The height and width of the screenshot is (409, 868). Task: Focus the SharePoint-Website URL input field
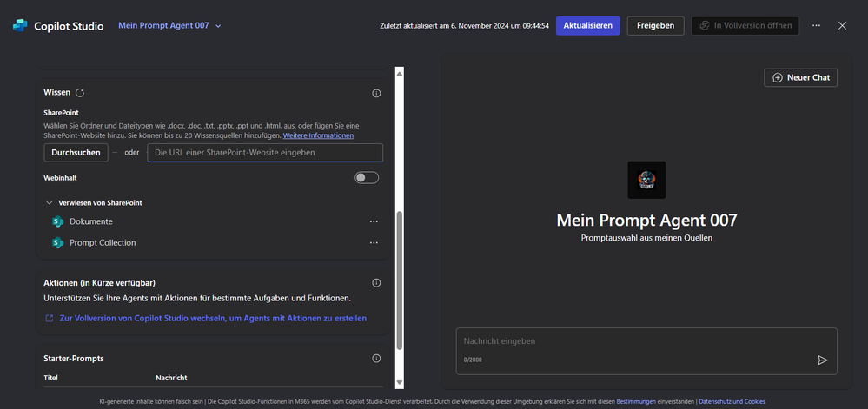[x=265, y=152]
